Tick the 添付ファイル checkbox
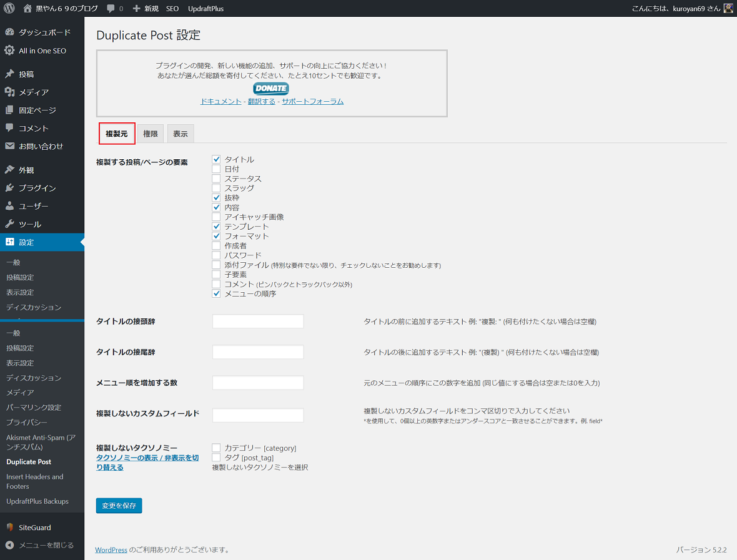This screenshot has height=560, width=737. tap(216, 265)
